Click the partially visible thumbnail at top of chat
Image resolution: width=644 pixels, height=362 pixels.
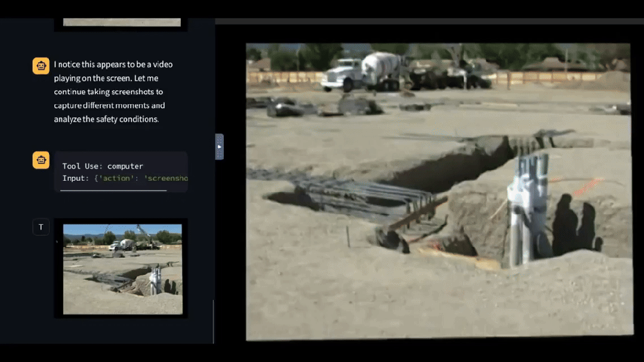122,23
